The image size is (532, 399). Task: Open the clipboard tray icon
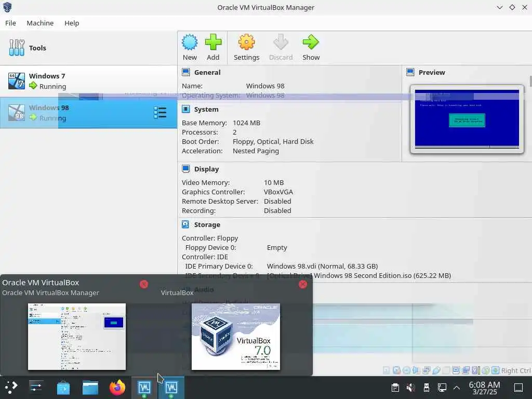pos(395,388)
